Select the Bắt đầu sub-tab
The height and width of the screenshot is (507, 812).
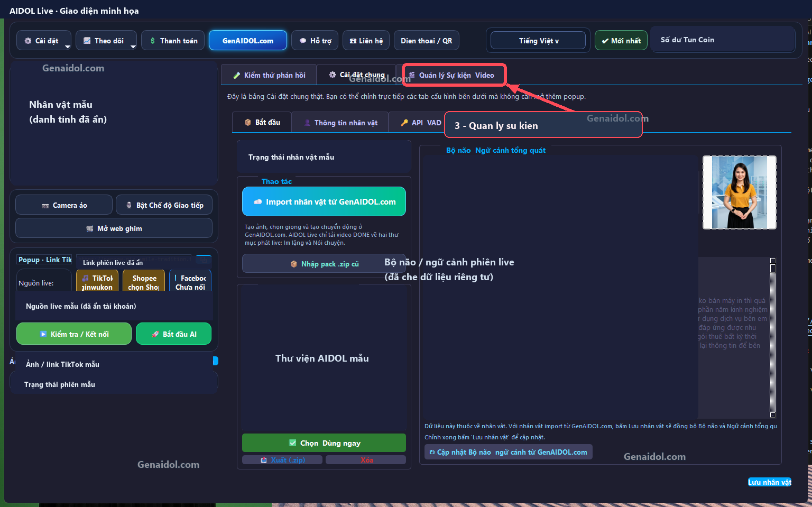(x=262, y=122)
